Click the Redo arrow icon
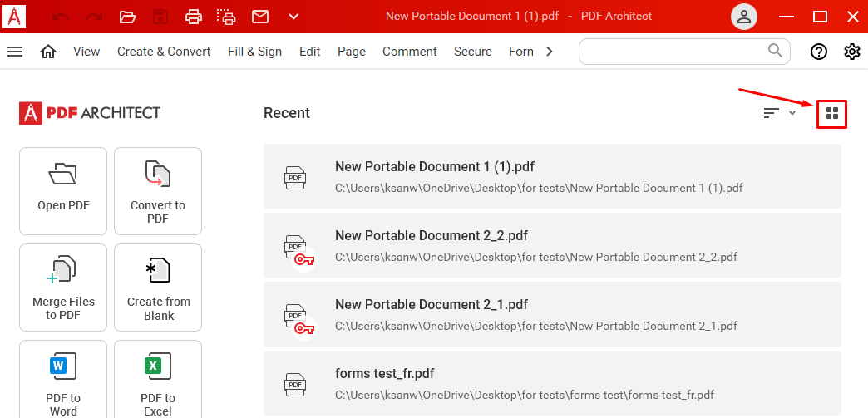This screenshot has height=418, width=868. (x=94, y=17)
